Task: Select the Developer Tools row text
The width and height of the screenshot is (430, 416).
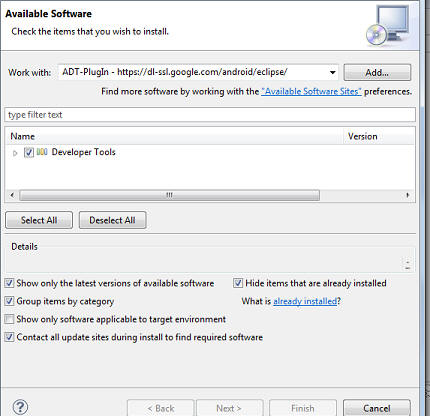Action: [x=83, y=152]
